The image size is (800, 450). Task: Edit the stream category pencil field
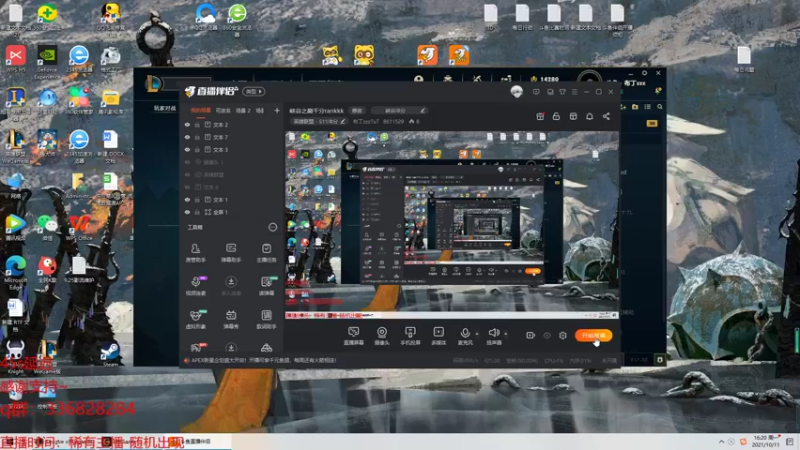click(x=399, y=110)
